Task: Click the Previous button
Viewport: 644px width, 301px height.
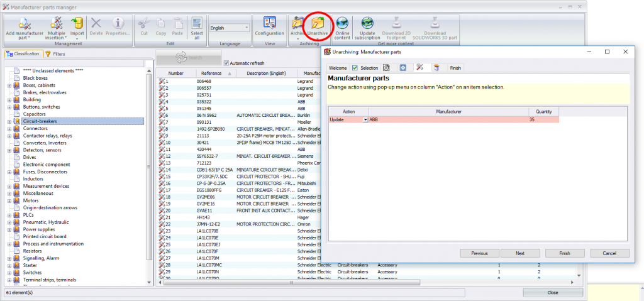Action: tap(479, 253)
